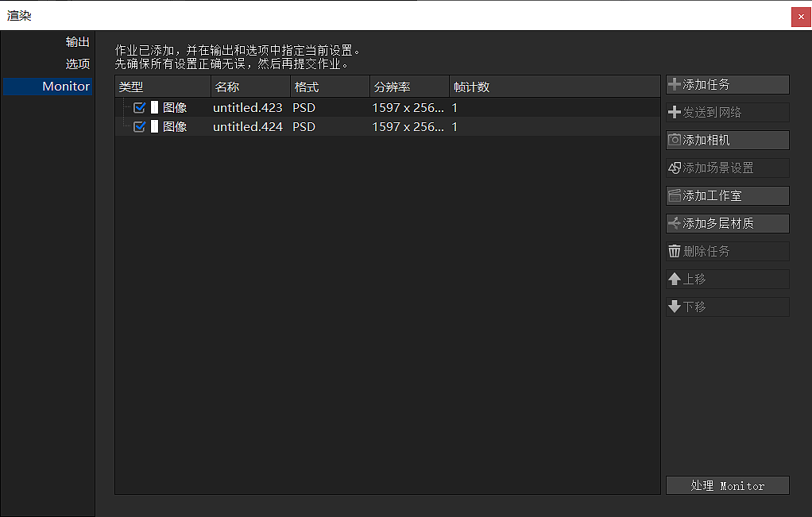Click the camera icon on Add Camera (添加相机)
Screen dimensions: 812x517
tap(674, 140)
